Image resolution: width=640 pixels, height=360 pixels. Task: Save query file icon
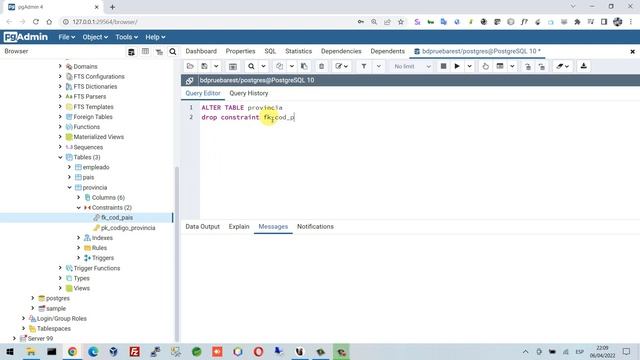[204, 66]
